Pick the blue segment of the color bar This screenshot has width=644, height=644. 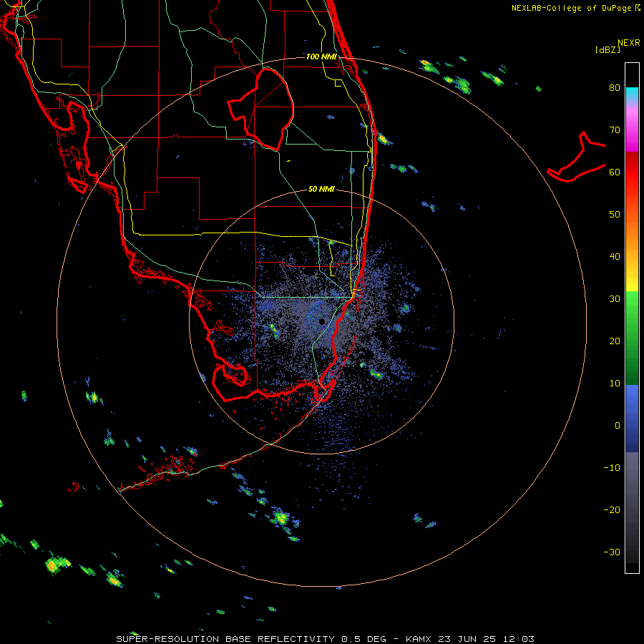click(x=632, y=417)
